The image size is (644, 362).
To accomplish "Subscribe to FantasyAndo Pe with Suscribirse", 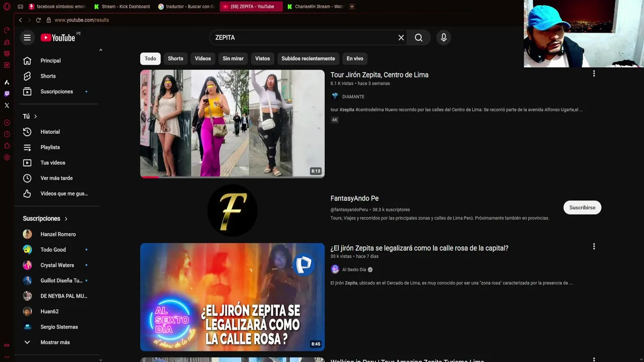I will (x=582, y=208).
